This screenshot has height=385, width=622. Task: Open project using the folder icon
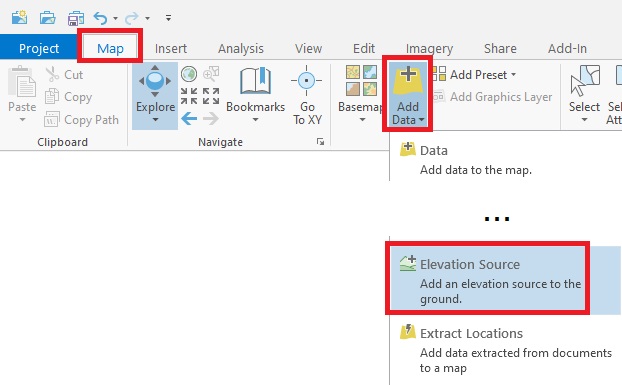(48, 18)
